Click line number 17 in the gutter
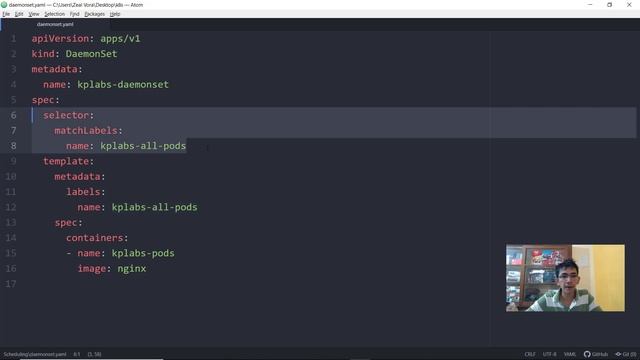This screenshot has width=640, height=360. click(11, 284)
